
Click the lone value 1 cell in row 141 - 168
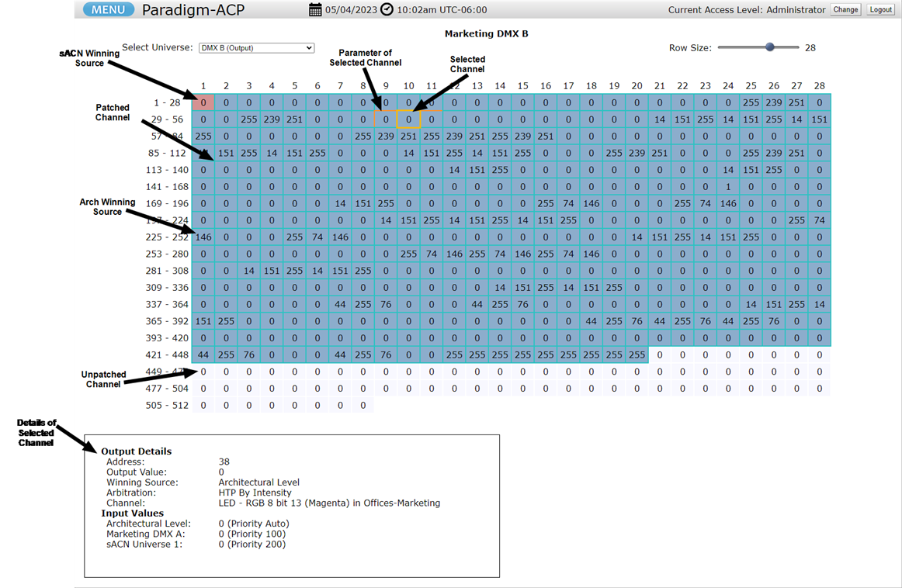[x=728, y=187]
